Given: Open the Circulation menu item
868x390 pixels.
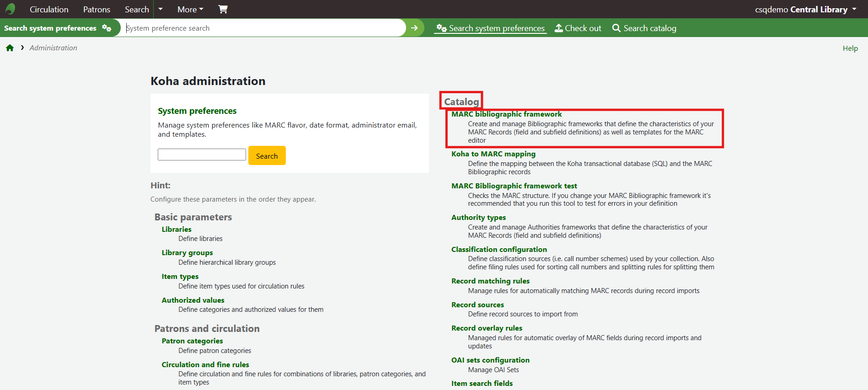Looking at the screenshot, I should click(x=49, y=9).
